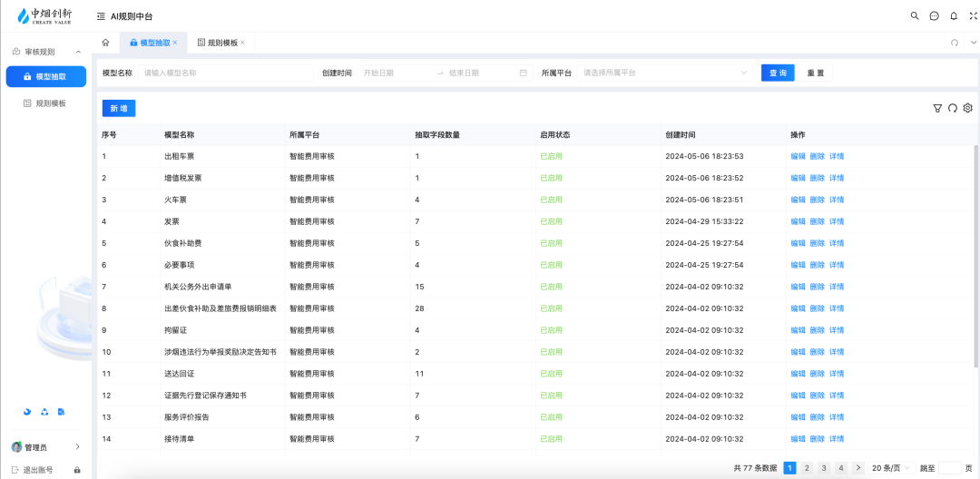Click the 新增 add button

[119, 109]
